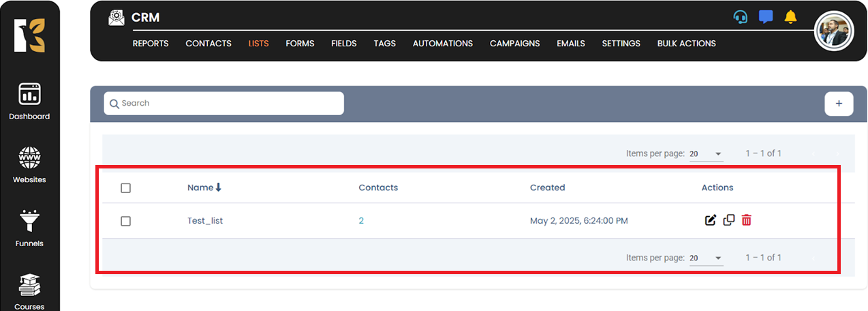
Task: Expand top Items per page dropdown
Action: coord(706,154)
